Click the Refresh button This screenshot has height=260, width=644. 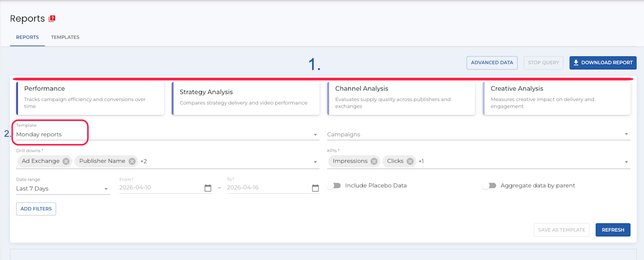[x=613, y=230]
